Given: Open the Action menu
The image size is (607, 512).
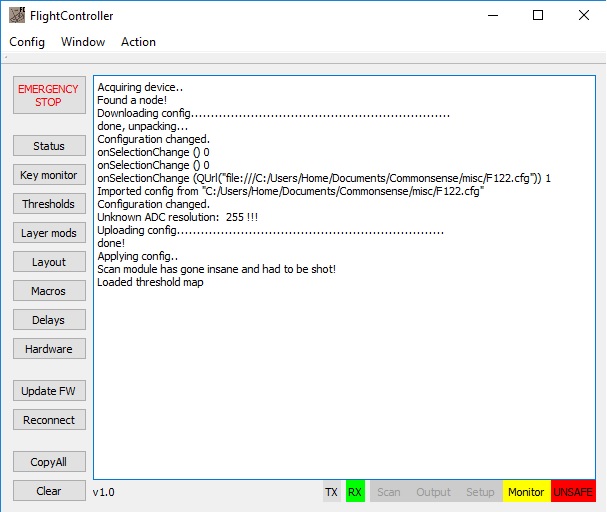Looking at the screenshot, I should (x=138, y=42).
